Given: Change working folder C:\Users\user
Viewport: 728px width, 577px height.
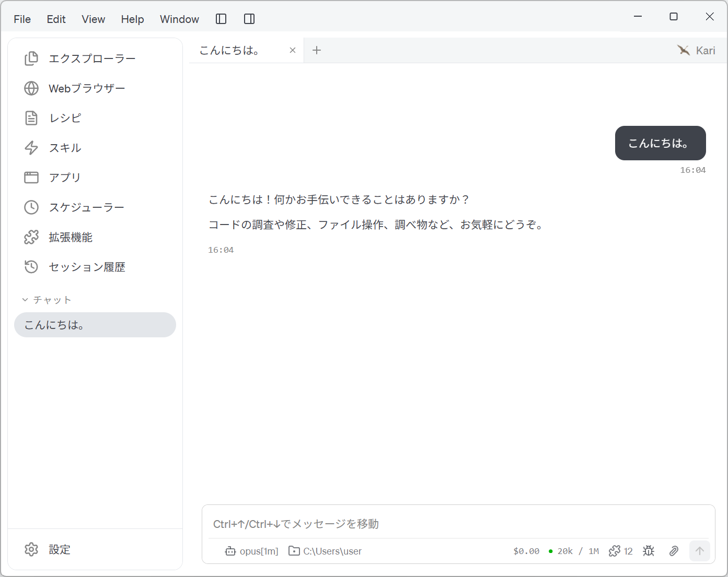Looking at the screenshot, I should (x=325, y=551).
